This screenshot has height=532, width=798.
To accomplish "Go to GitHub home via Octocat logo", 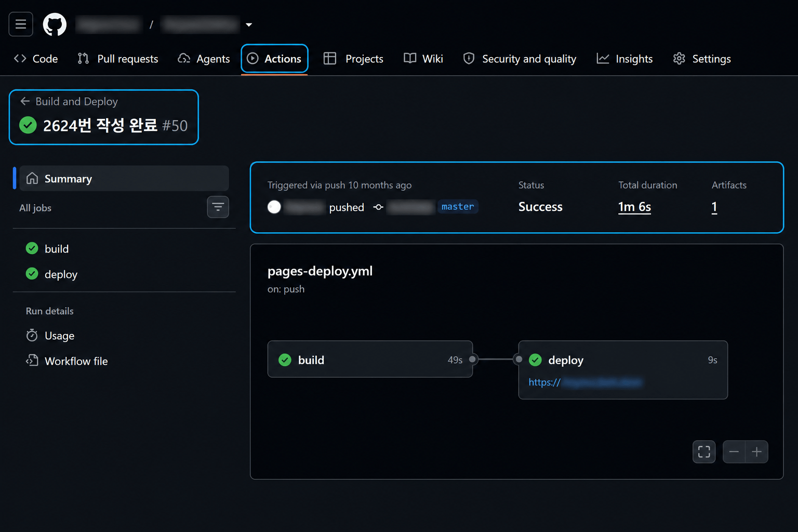I will 55,24.
